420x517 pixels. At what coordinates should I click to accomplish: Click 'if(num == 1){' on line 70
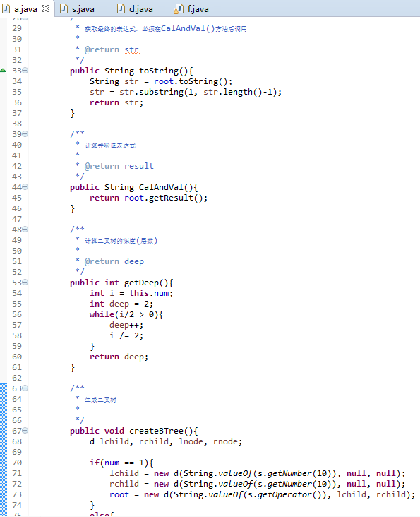coord(121,463)
